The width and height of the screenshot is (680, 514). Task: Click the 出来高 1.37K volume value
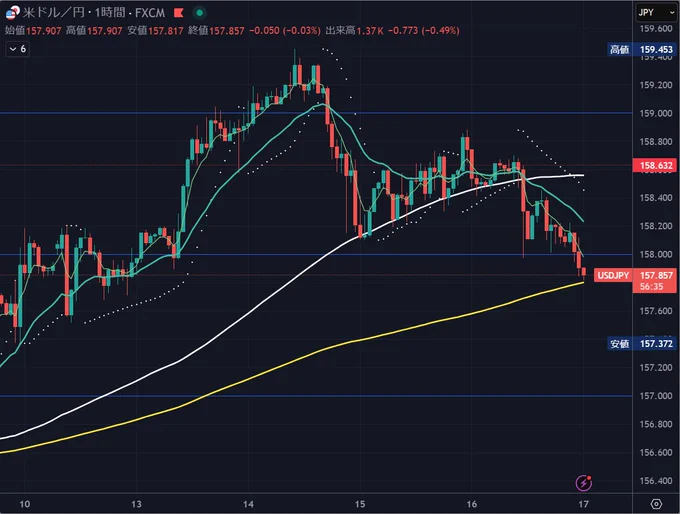[354, 31]
